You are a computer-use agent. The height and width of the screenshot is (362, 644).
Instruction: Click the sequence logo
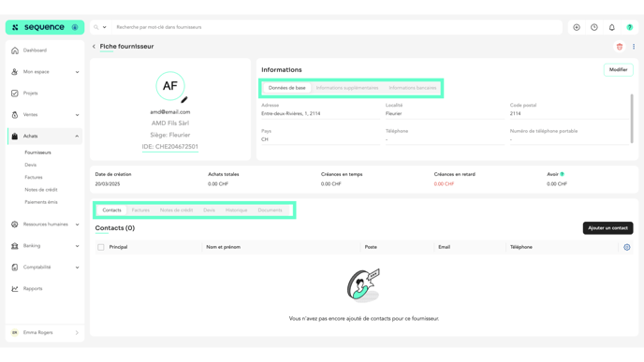click(39, 27)
